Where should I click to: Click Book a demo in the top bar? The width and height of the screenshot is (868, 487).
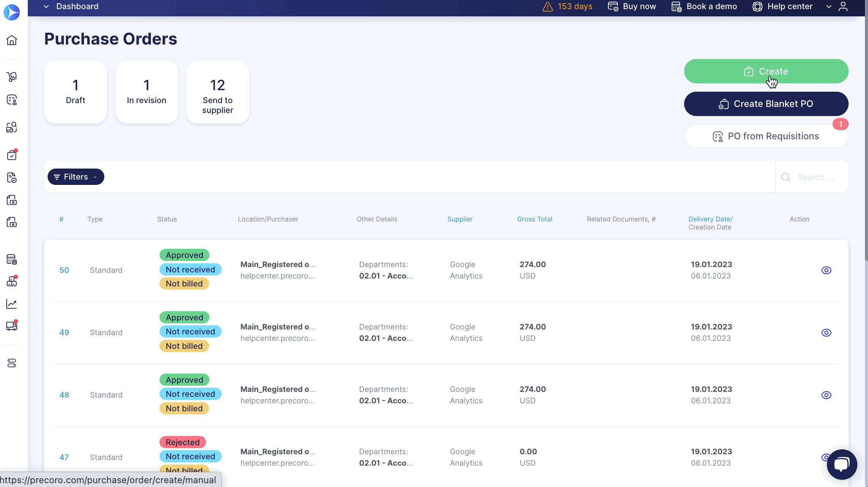[704, 6]
